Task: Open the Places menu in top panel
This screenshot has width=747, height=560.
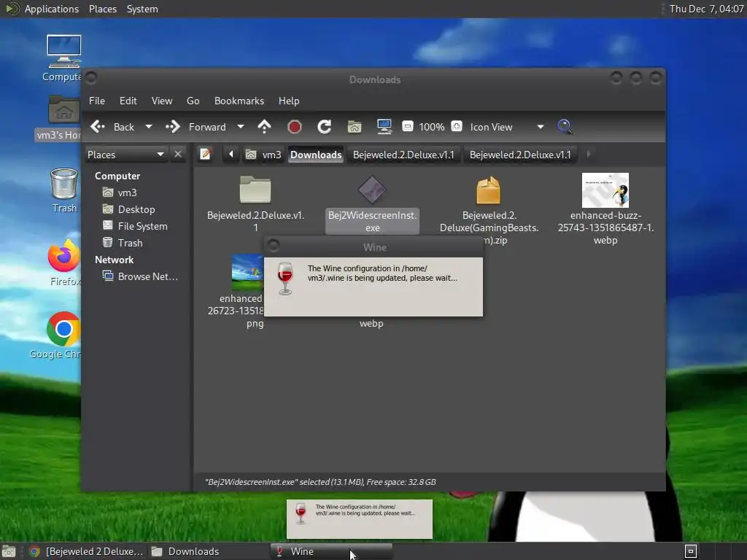Action: click(x=102, y=9)
